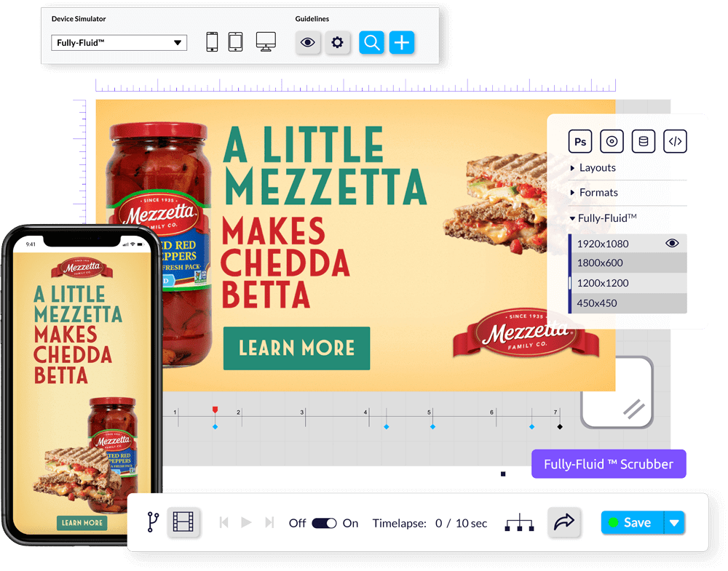Click the horizontal ruler above canvas
The height and width of the screenshot is (571, 728).
tap(356, 85)
